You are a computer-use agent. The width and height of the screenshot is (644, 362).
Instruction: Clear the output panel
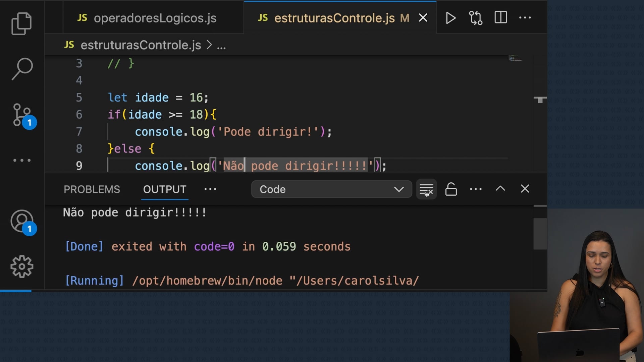[x=426, y=189]
